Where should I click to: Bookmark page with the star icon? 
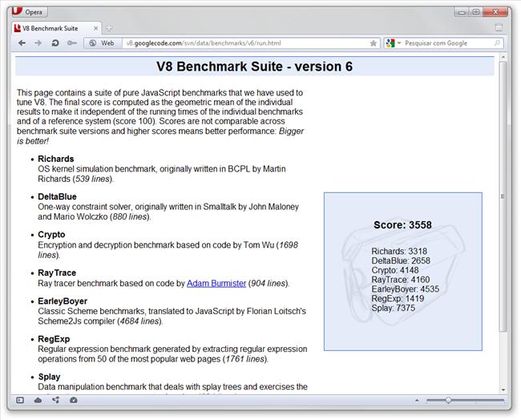point(374,43)
